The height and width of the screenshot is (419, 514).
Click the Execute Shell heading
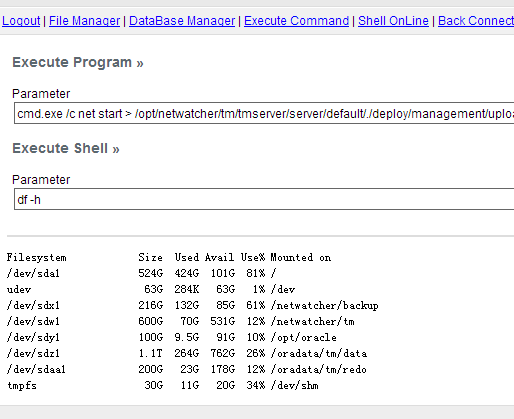pos(66,148)
